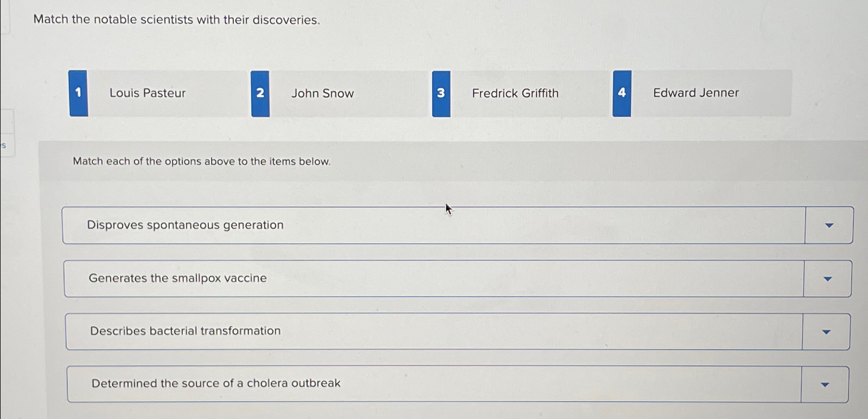Screen dimensions: 868x419
Task: Select the John Snow option
Action: coord(322,93)
